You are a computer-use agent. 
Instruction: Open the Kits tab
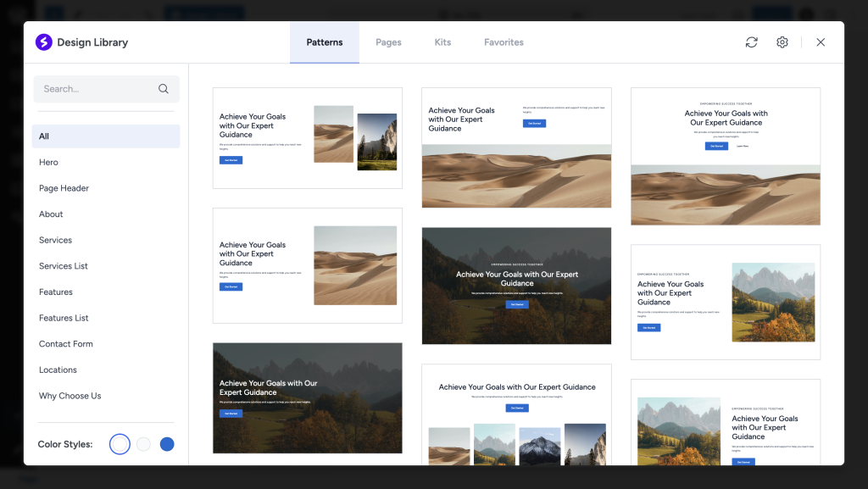click(442, 42)
